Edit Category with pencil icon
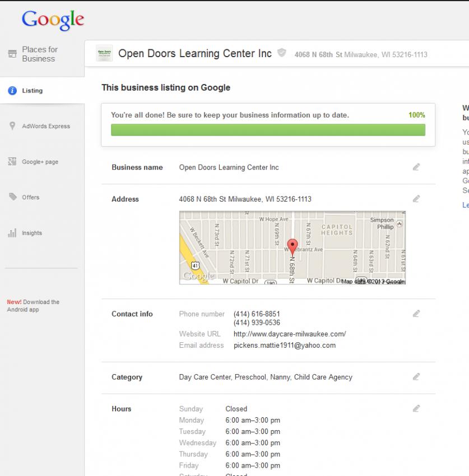Screen dimensions: 469x476 tap(416, 377)
